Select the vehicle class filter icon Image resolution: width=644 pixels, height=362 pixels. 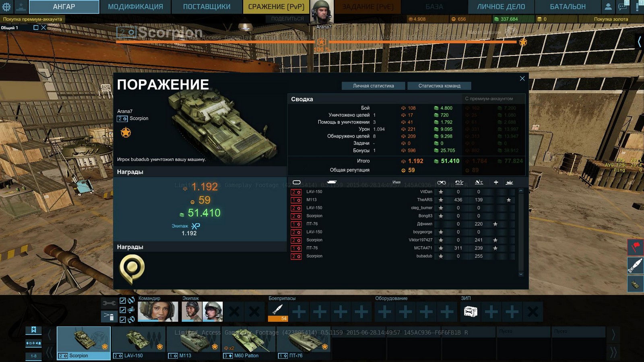(x=33, y=343)
